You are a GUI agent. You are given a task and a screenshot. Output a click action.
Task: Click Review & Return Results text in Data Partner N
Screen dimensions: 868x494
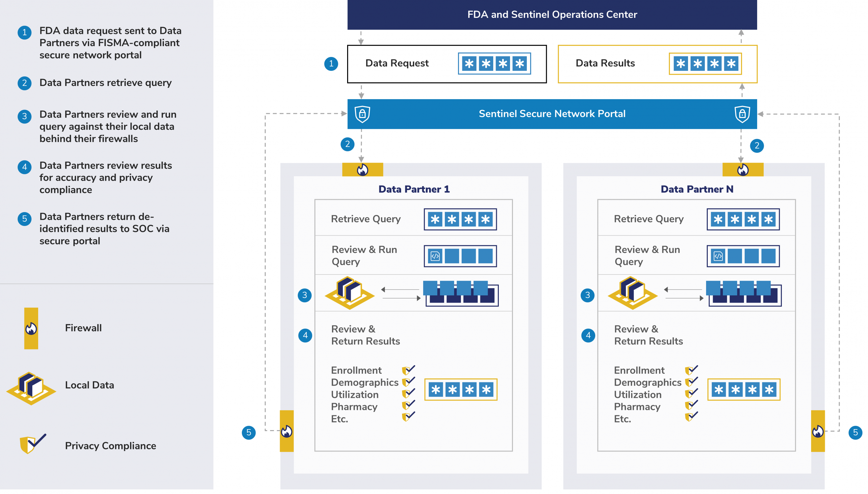(x=649, y=335)
